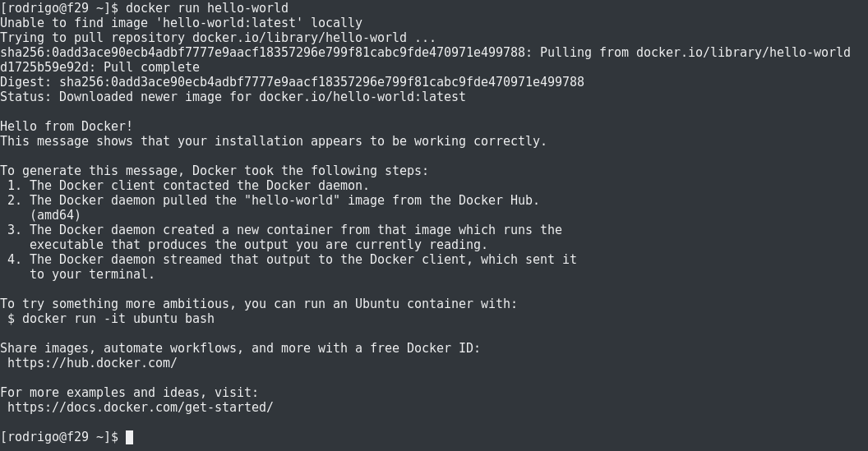Click the '(amd64)' architecture text
The width and height of the screenshot is (868, 451).
pyautogui.click(x=55, y=214)
